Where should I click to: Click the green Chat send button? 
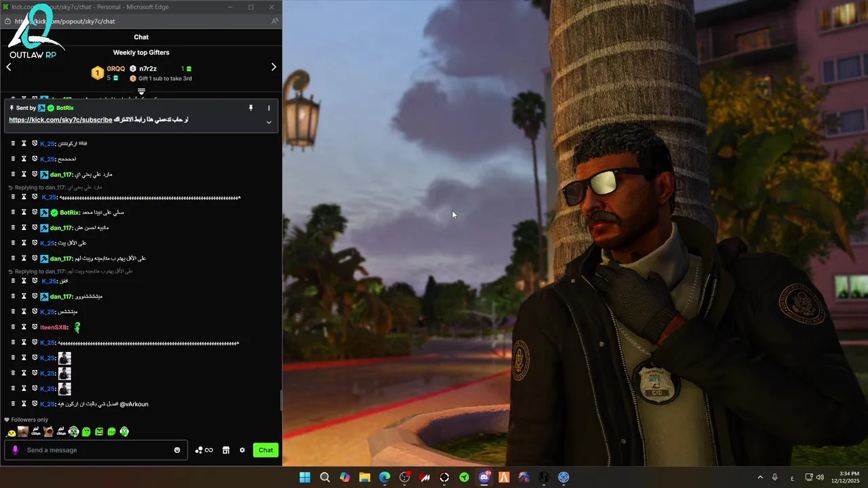pyautogui.click(x=266, y=450)
